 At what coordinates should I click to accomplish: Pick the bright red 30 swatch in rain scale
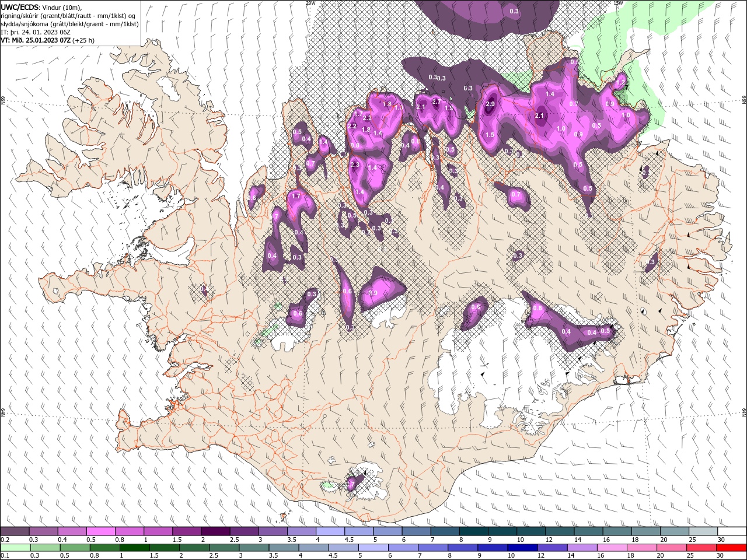tap(731, 548)
